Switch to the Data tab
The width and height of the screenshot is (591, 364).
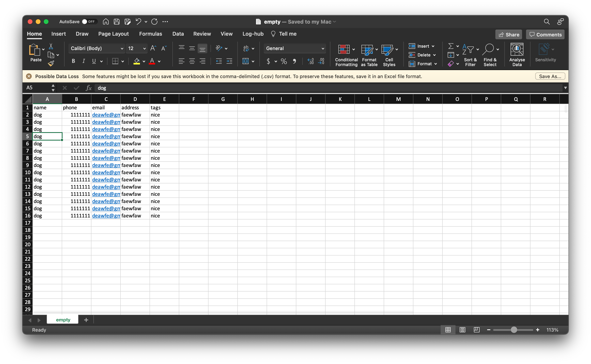pyautogui.click(x=178, y=34)
